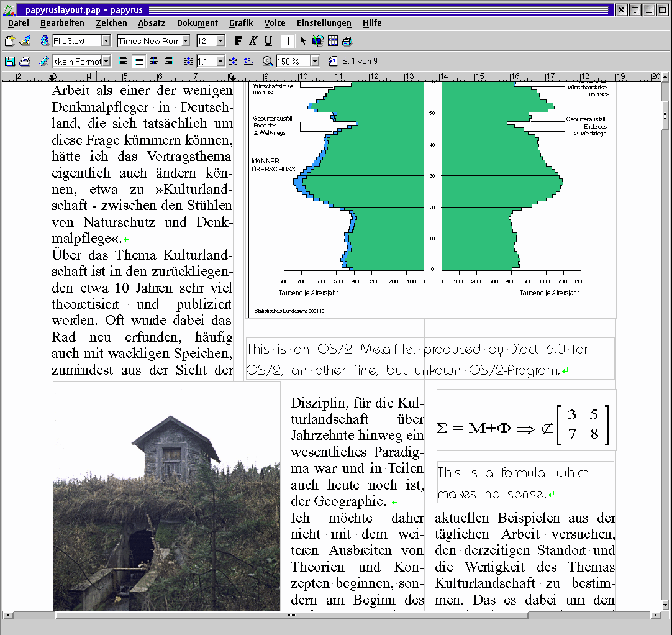Toggle italic formatting

click(x=253, y=41)
